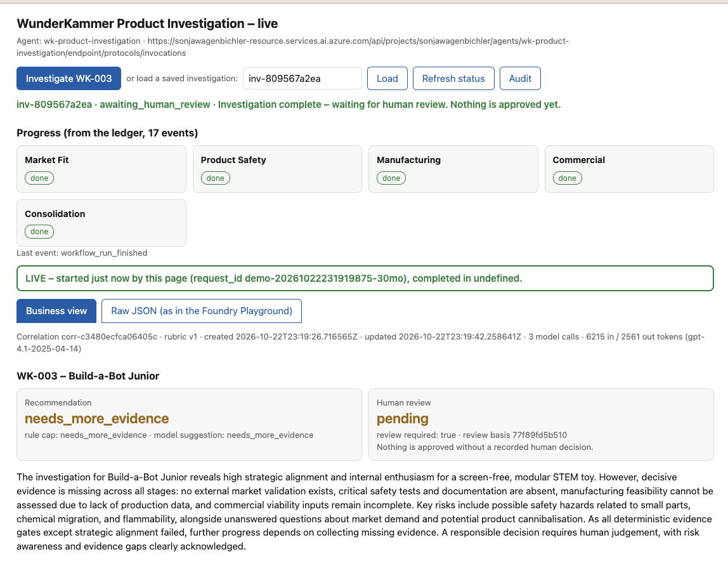Screen dimensions: 728x561
Task: Click the Build-a-Bot Junior investigation summary paragraph
Action: (x=365, y=511)
